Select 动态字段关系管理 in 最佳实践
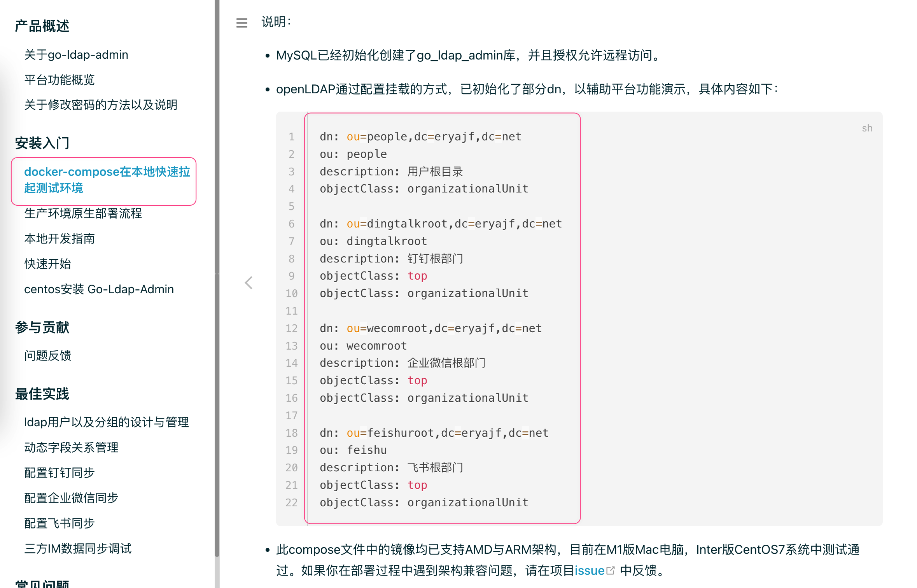 (x=72, y=448)
